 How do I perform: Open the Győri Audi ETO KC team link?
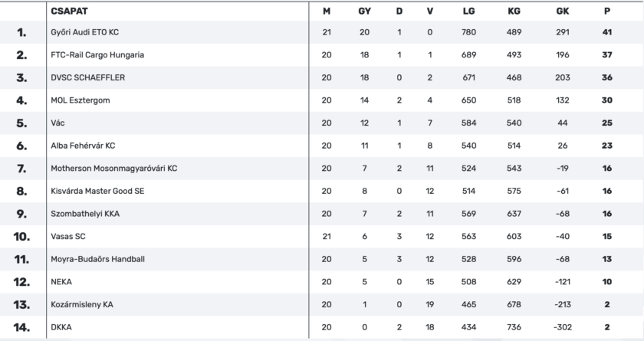84,32
